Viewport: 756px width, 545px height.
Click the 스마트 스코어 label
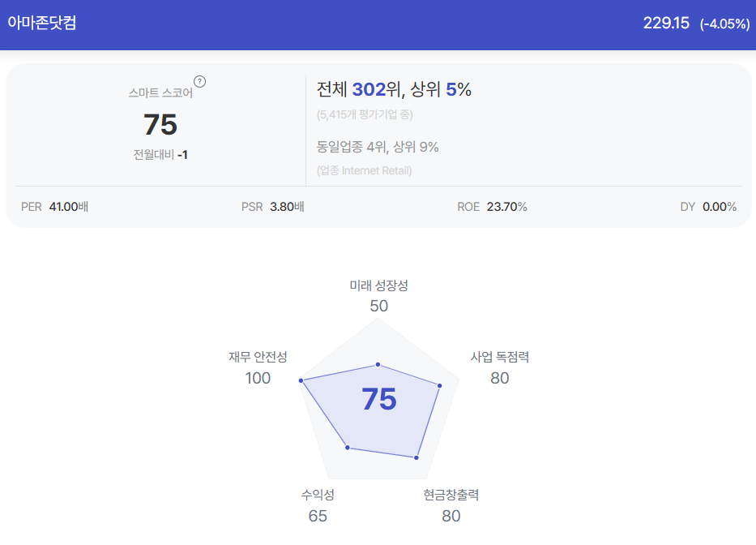coord(160,92)
